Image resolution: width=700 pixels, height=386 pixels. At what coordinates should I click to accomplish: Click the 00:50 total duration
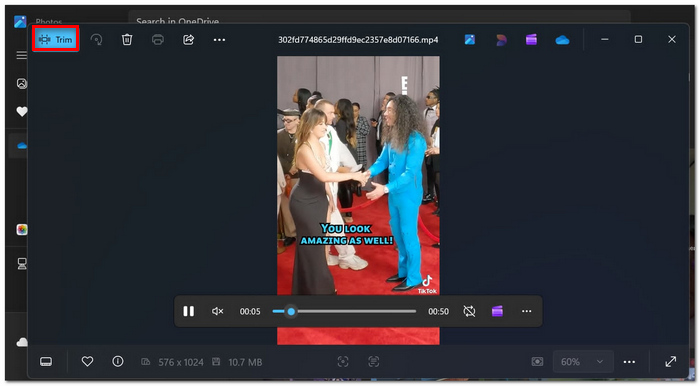tap(438, 311)
